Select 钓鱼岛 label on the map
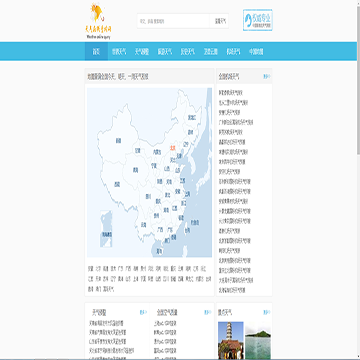The image size is (360, 360). pyautogui.click(x=195, y=222)
